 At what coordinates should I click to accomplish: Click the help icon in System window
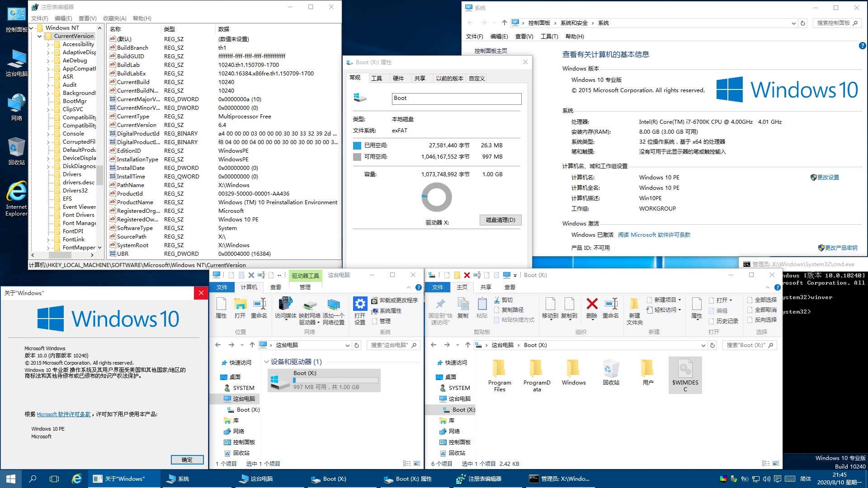coord(862,46)
